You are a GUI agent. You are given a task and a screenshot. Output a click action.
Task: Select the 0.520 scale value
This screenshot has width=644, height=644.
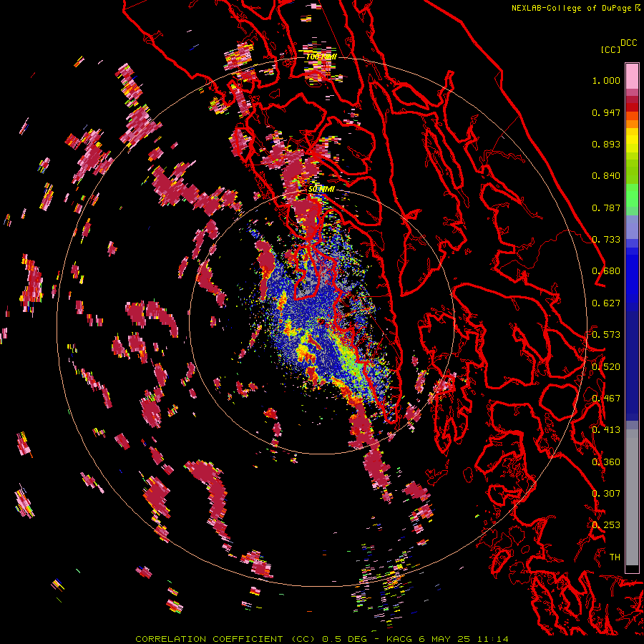click(606, 367)
